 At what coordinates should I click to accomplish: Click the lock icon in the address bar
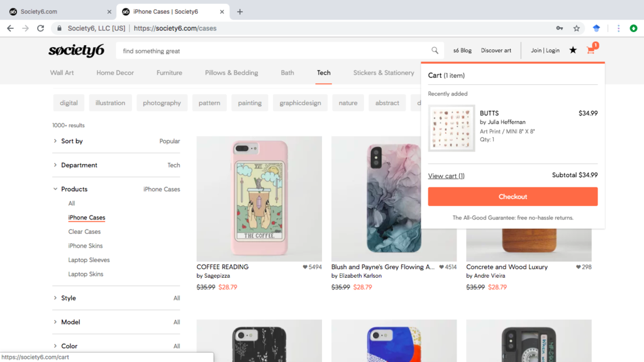59,28
